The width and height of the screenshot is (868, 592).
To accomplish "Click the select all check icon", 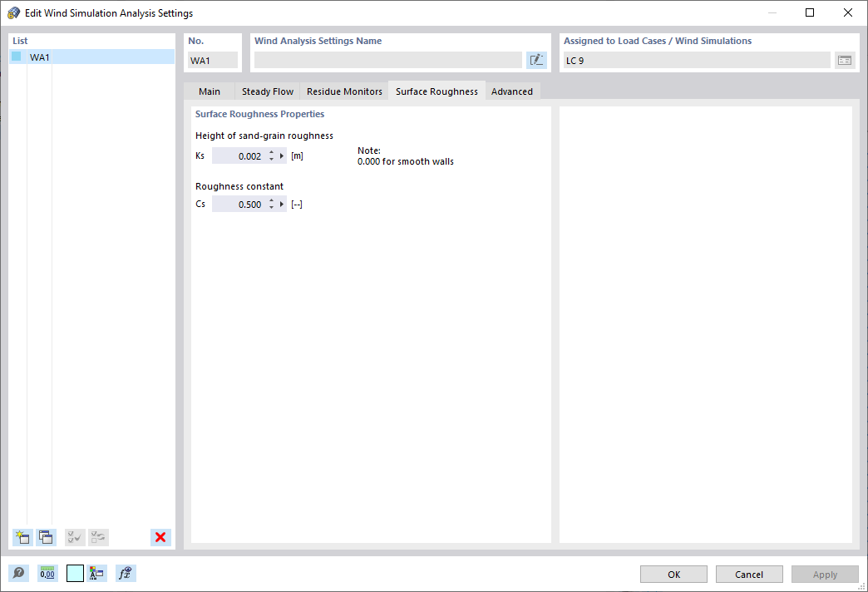I will pyautogui.click(x=75, y=537).
